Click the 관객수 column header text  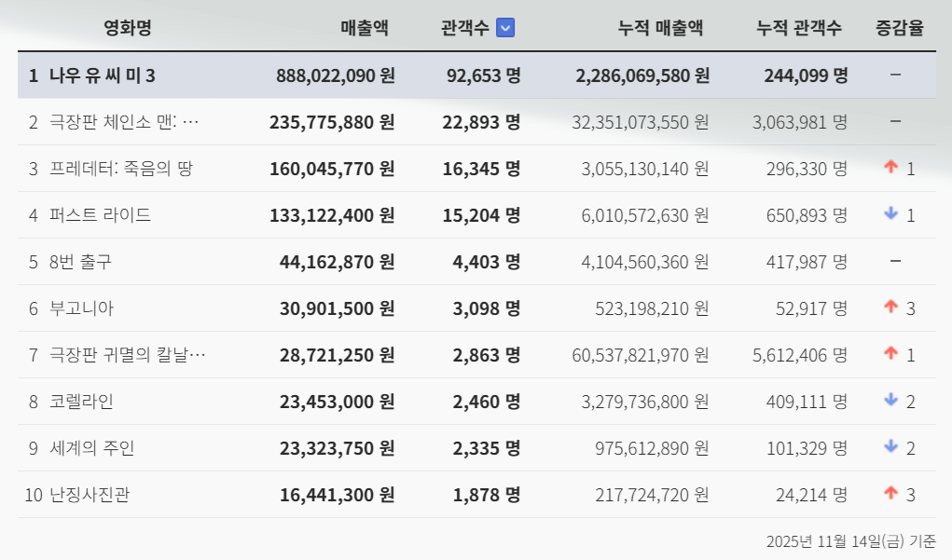465,27
